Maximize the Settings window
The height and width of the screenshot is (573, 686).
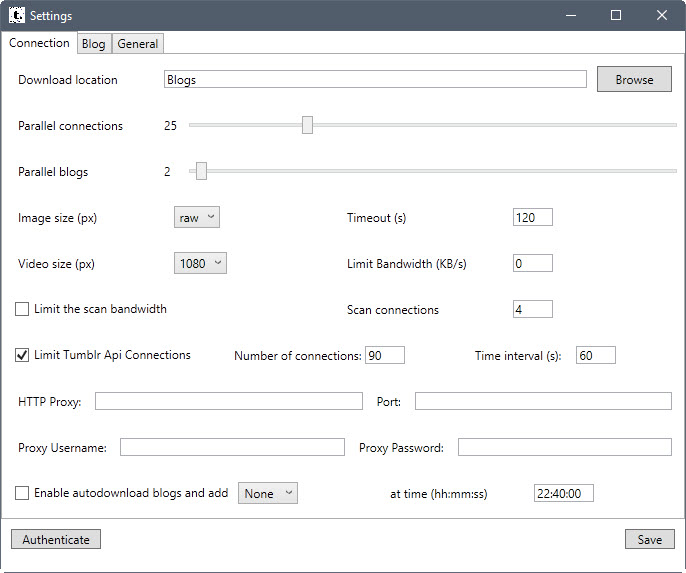coord(616,16)
